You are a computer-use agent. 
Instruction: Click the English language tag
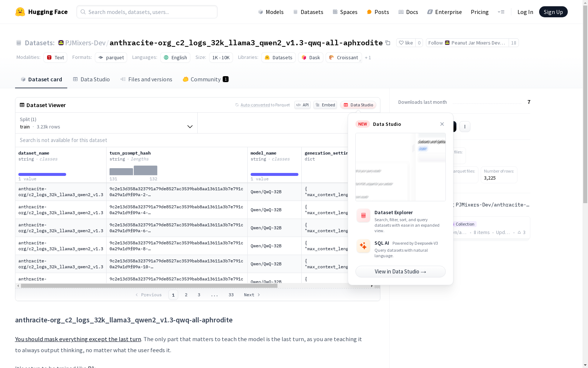point(175,57)
